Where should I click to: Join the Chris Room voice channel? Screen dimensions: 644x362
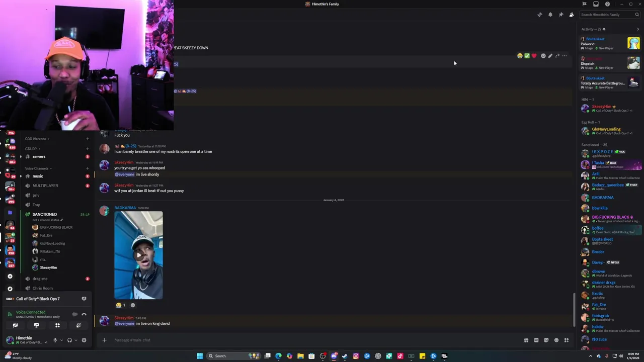pos(56,288)
